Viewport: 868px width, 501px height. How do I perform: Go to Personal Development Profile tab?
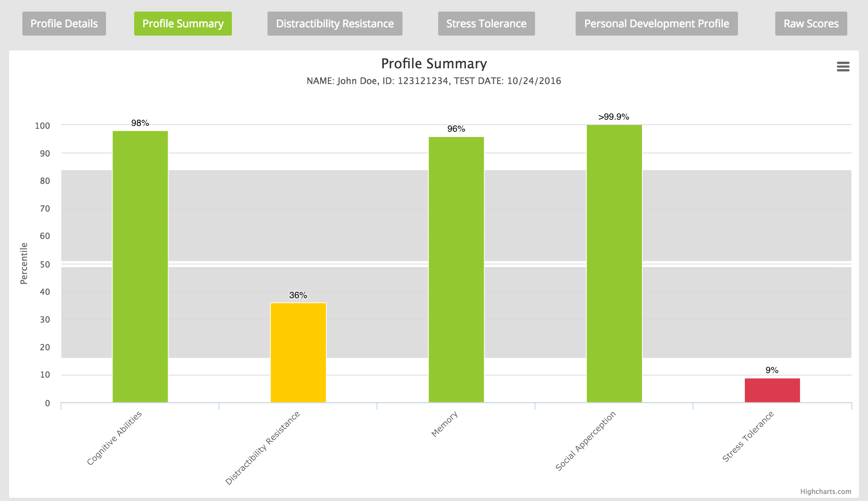657,24
